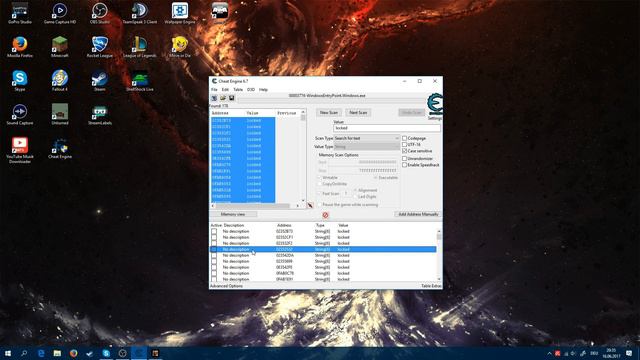Image resolution: width=640 pixels, height=360 pixels.
Task: Open the D3D menu
Action: pos(251,89)
